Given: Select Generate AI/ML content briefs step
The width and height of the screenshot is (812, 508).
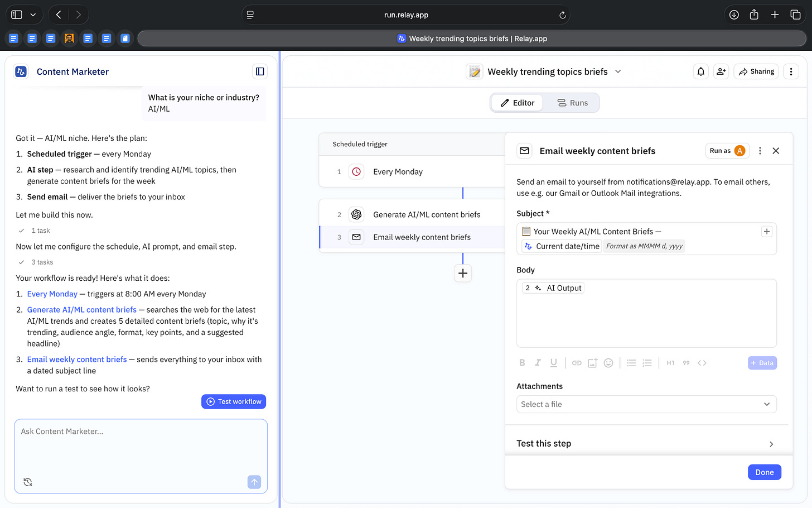Looking at the screenshot, I should (x=412, y=214).
